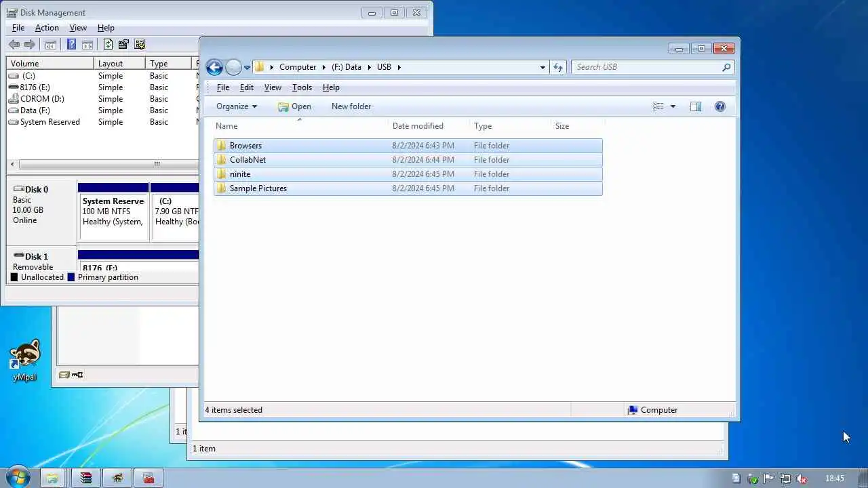
Task: Click the Properties icon in Disk Management toolbar
Action: (123, 45)
